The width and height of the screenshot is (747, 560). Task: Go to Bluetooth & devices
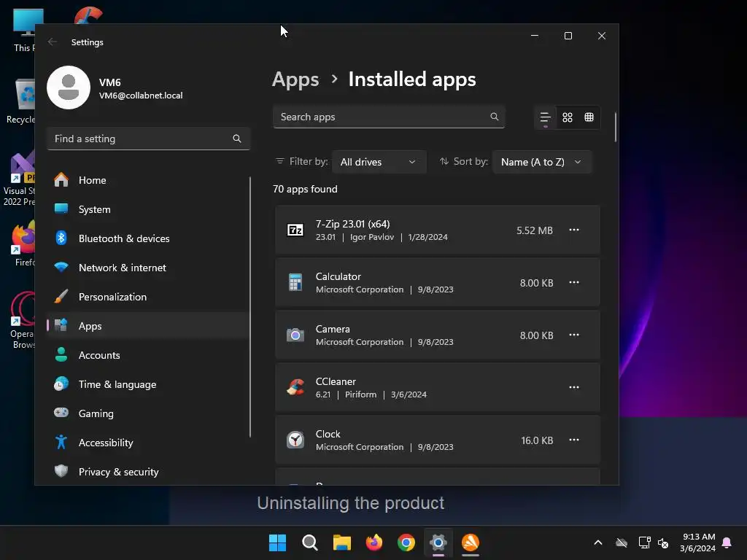pyautogui.click(x=147, y=238)
